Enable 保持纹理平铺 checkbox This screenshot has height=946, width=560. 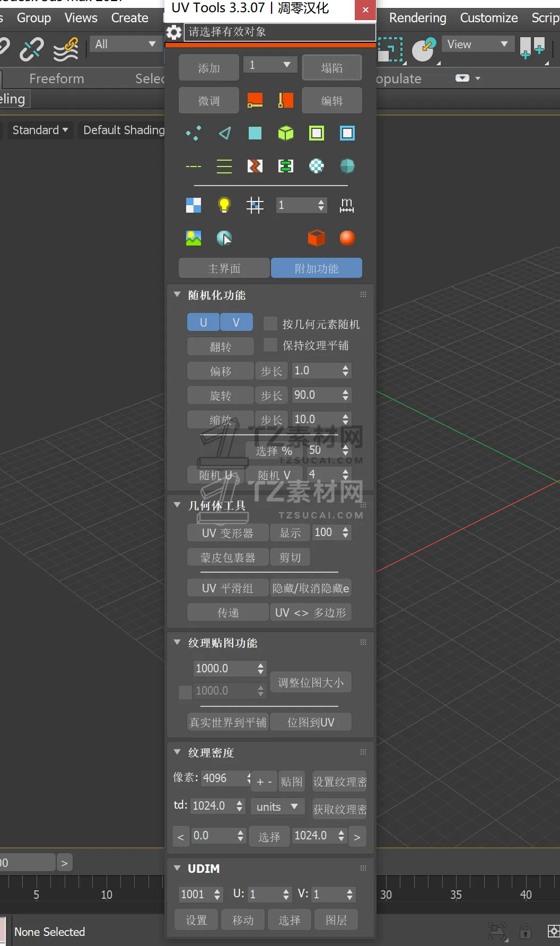tap(270, 345)
